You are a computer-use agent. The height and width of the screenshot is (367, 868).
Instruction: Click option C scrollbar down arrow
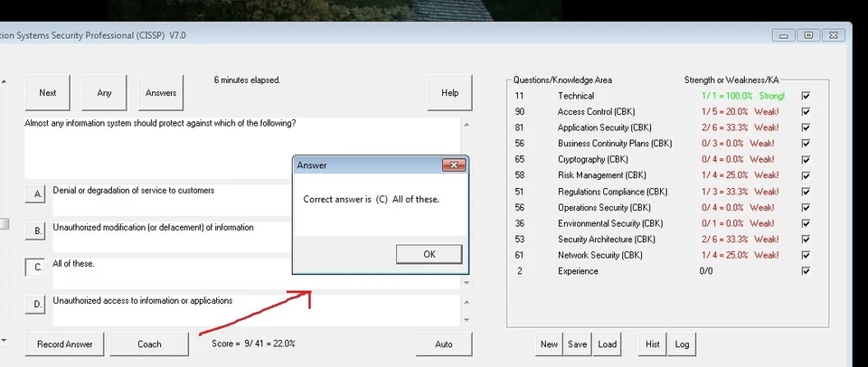467,283
